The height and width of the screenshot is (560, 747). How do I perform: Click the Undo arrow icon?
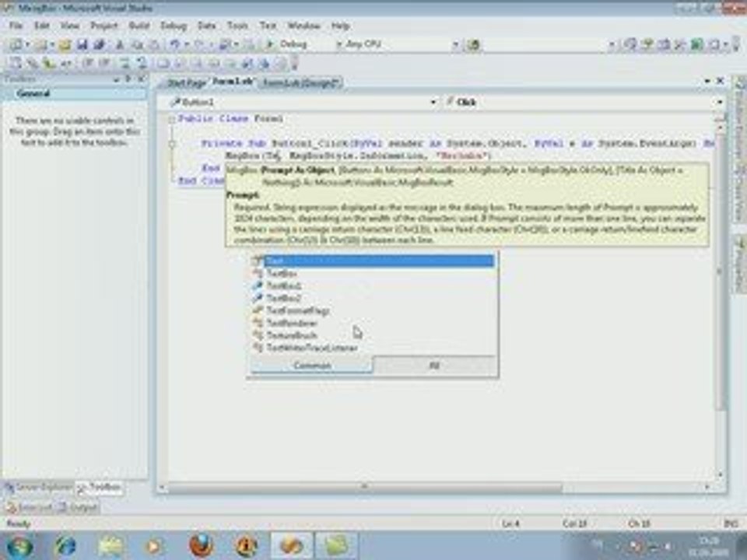coord(175,45)
